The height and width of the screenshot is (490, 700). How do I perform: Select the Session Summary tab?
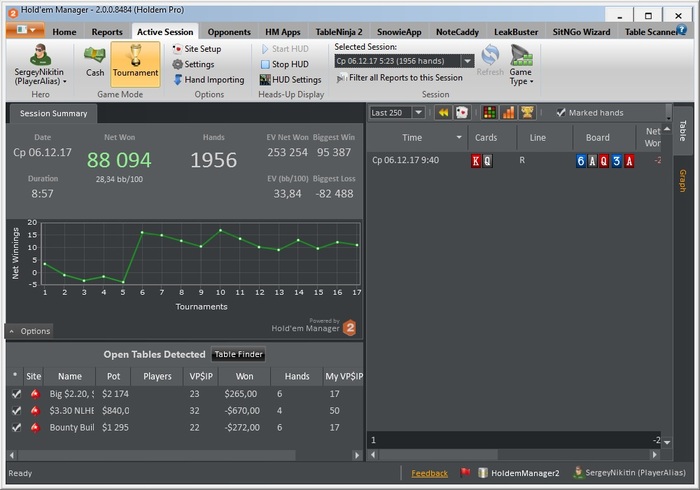(53, 113)
